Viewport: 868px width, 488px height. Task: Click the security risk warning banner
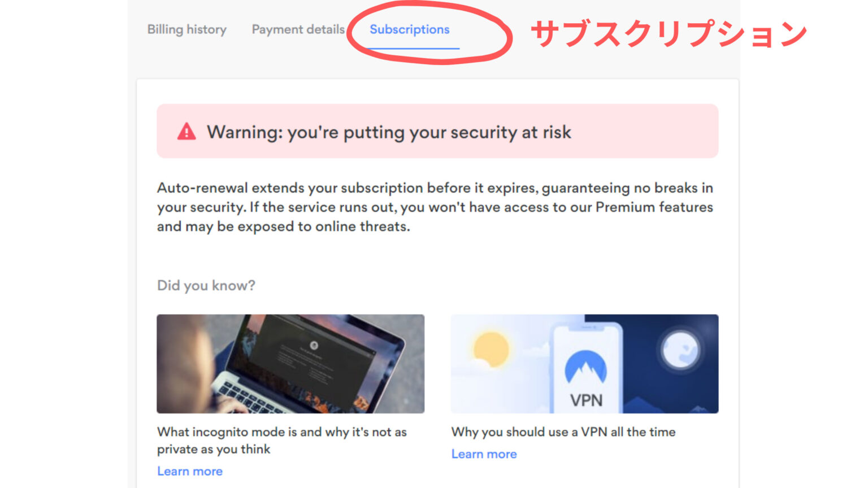tap(437, 131)
